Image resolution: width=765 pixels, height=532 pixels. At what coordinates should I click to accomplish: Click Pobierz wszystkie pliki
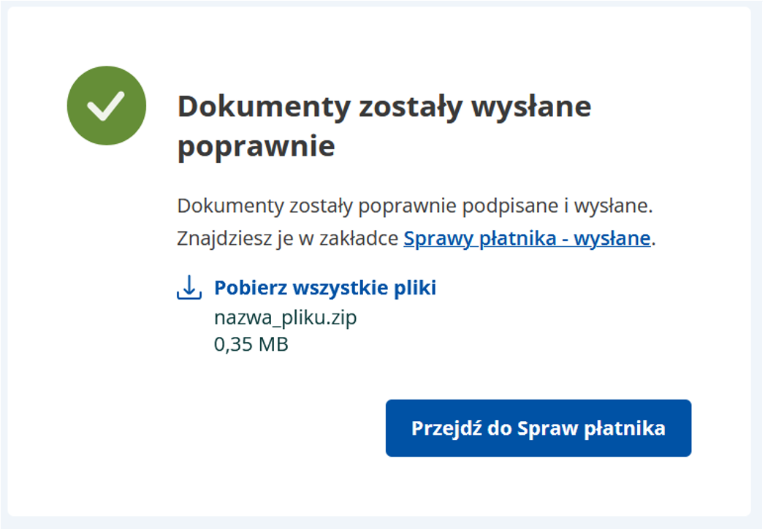(x=325, y=287)
